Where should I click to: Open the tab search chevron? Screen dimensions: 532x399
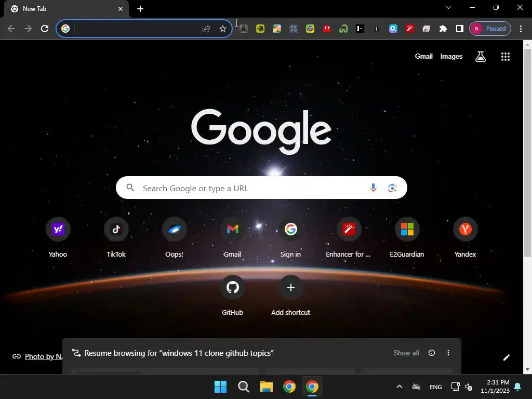click(x=448, y=7)
